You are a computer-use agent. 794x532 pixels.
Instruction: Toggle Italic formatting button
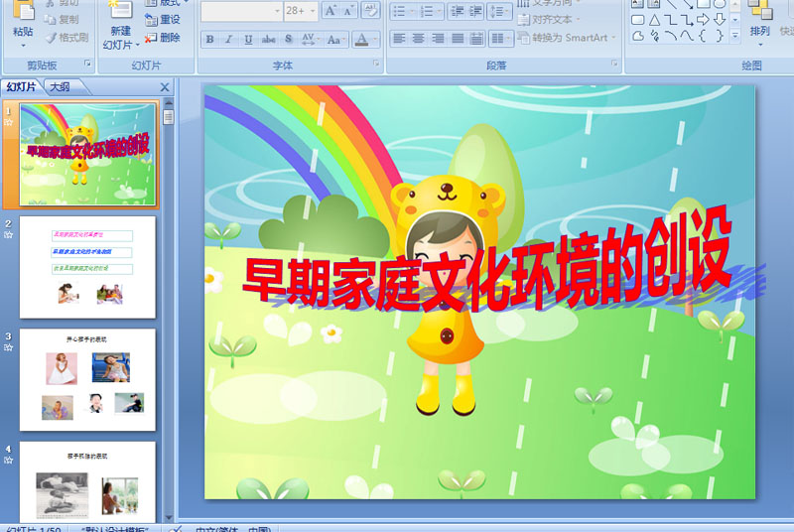tap(228, 39)
